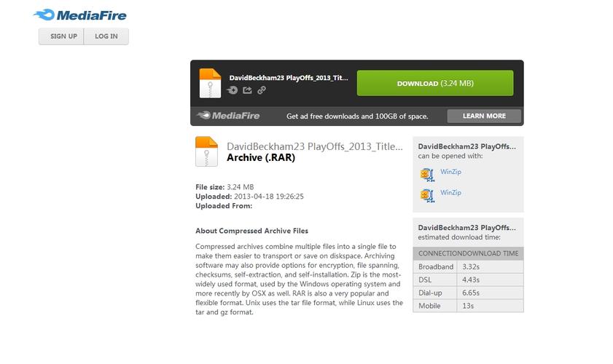Image resolution: width=613 pixels, height=364 pixels.
Task: Click the gray MediaFire logo in the promo bar
Action: point(228,116)
